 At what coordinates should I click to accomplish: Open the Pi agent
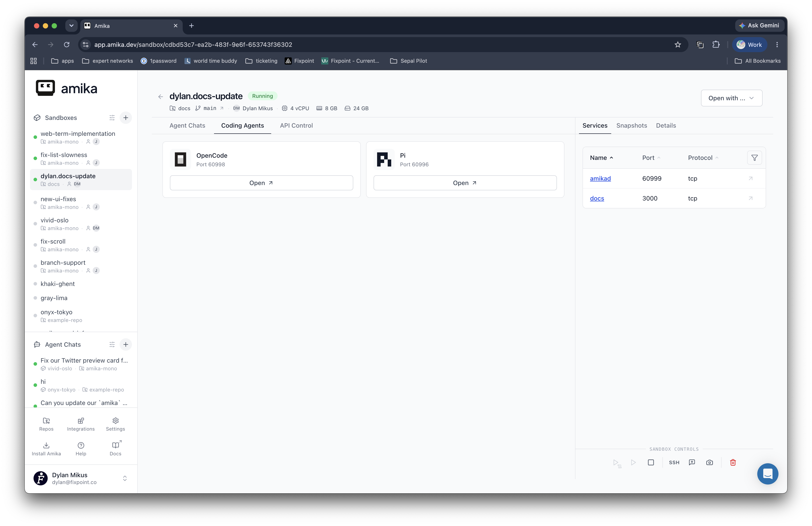pos(465,183)
